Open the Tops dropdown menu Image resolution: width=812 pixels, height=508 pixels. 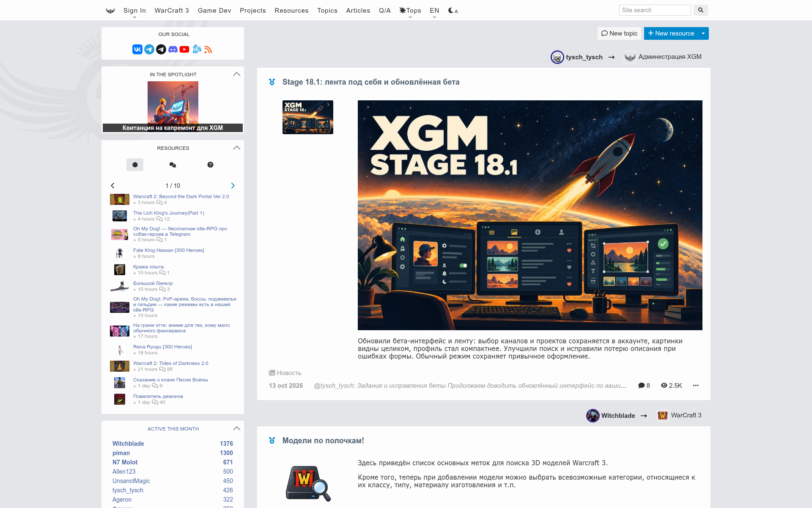point(410,11)
